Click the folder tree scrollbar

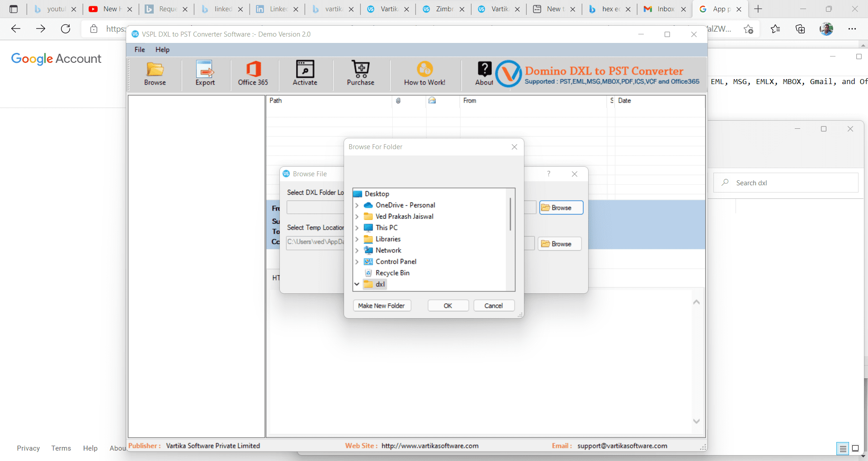[510, 214]
